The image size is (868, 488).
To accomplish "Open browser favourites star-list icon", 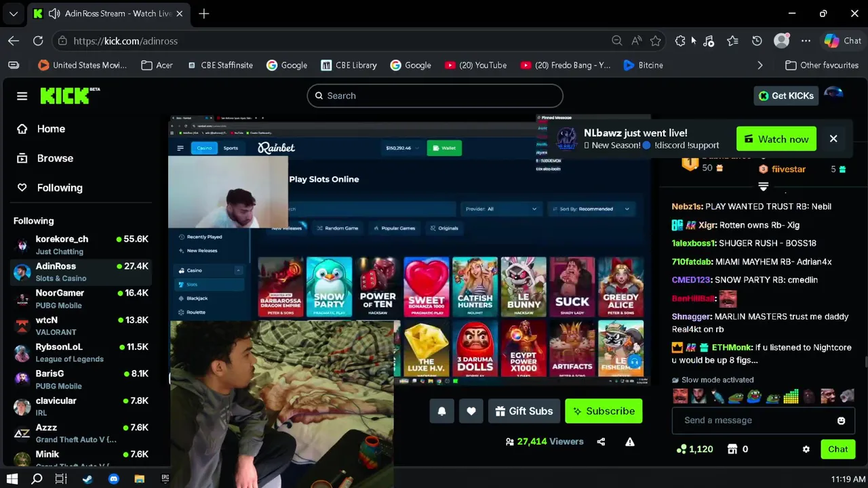I will click(x=732, y=41).
